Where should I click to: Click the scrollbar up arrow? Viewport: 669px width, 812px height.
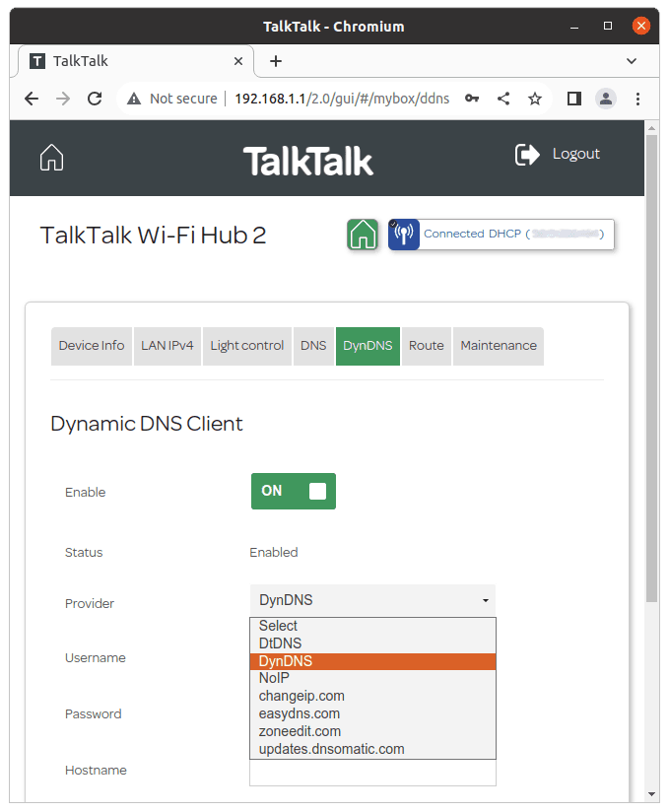pos(651,127)
